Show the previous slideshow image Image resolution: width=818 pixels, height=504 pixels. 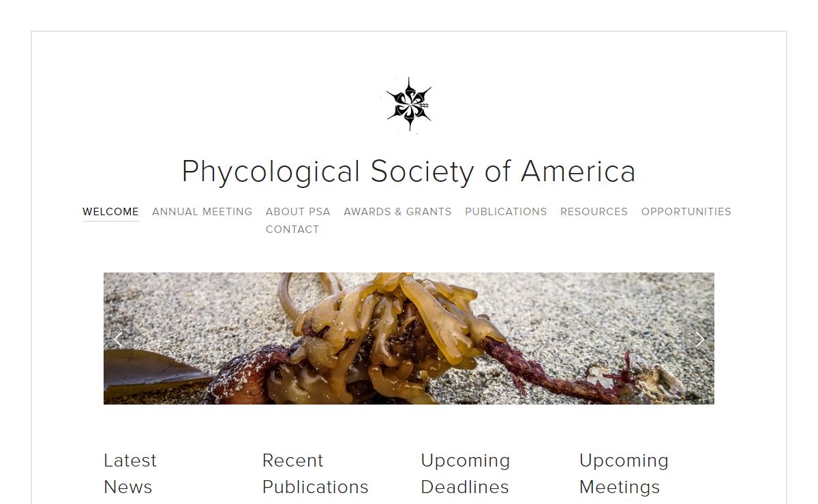[118, 338]
